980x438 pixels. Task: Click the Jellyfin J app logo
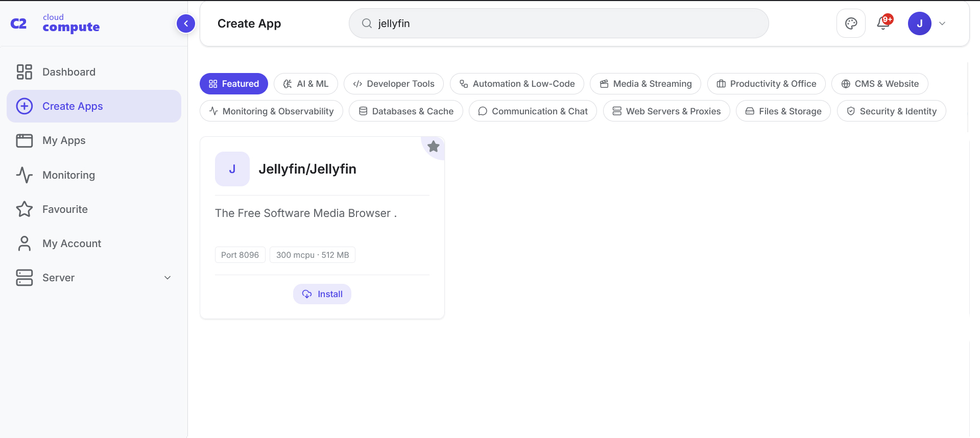[232, 169]
